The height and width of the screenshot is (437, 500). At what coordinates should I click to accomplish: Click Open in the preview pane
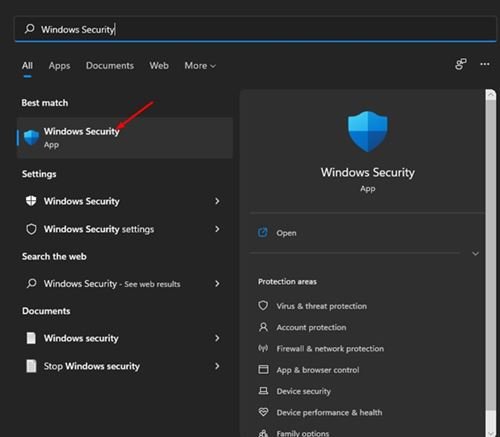coord(286,233)
